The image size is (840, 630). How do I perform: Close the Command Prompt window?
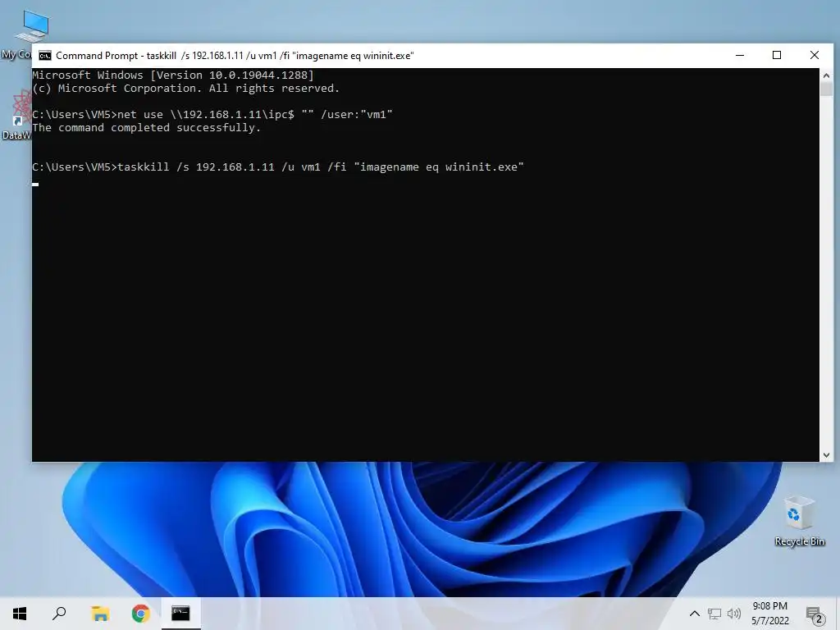815,55
